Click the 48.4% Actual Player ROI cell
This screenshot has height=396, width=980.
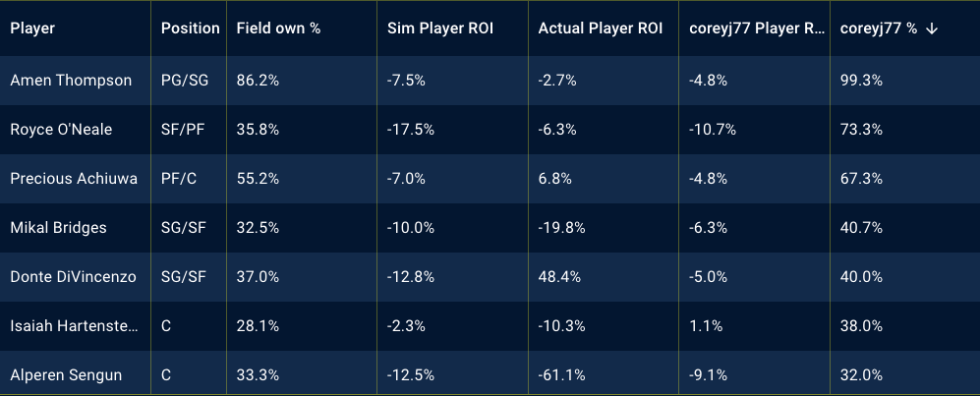click(x=560, y=277)
